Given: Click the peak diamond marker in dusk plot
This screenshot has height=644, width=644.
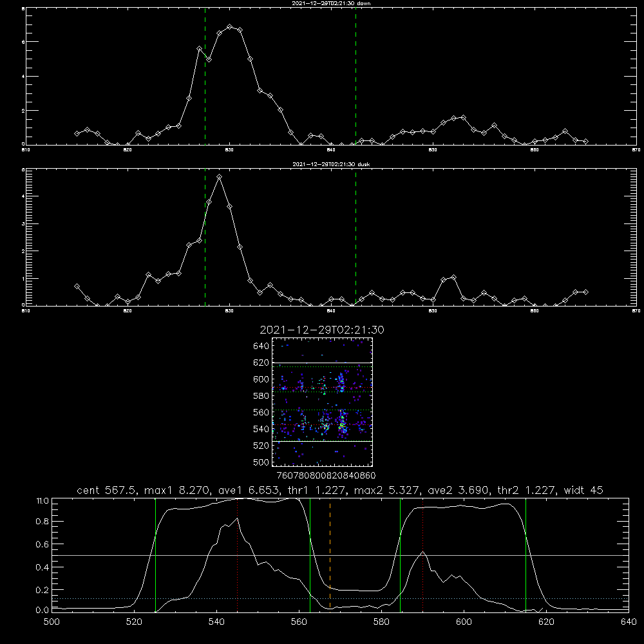Looking at the screenshot, I should 220,177.
